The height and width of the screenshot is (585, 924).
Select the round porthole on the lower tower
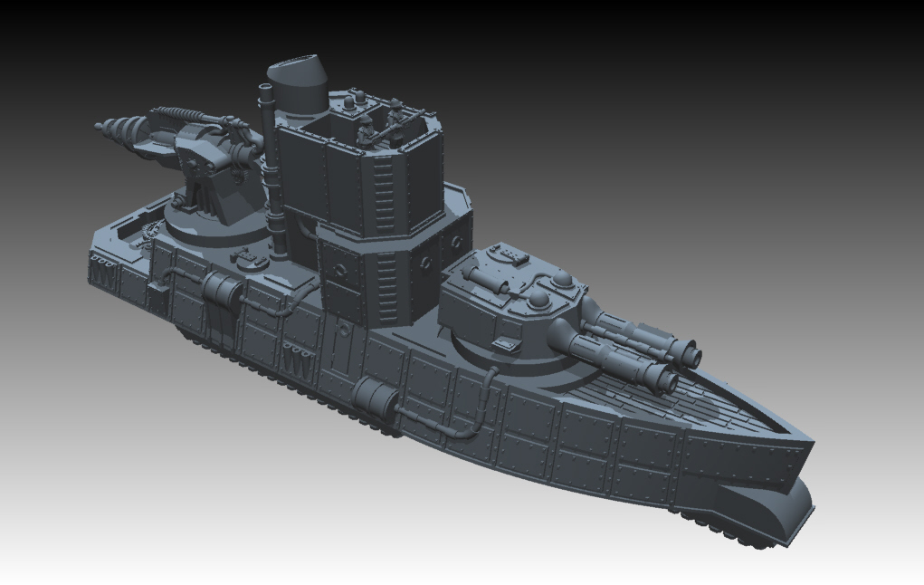pyautogui.click(x=339, y=270)
